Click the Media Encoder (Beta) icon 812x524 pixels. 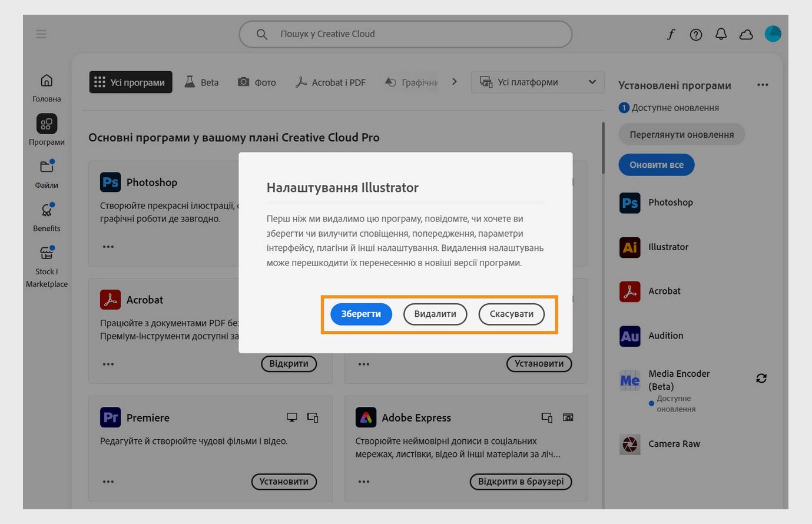coord(630,380)
